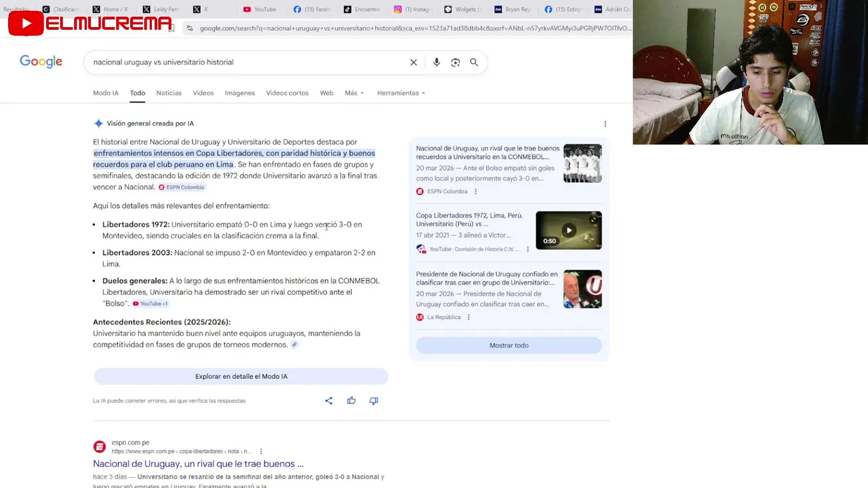
Task: Switch to Videos tab
Action: click(x=203, y=93)
